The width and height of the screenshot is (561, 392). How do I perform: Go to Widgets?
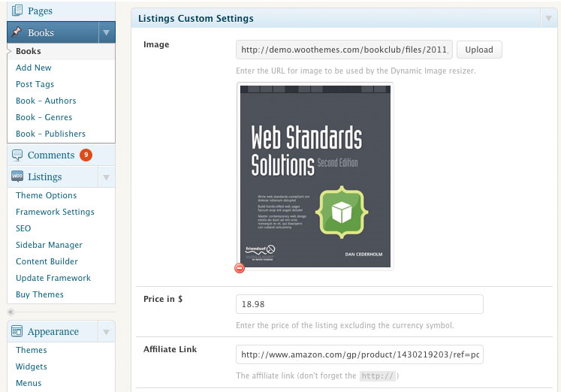coord(31,366)
